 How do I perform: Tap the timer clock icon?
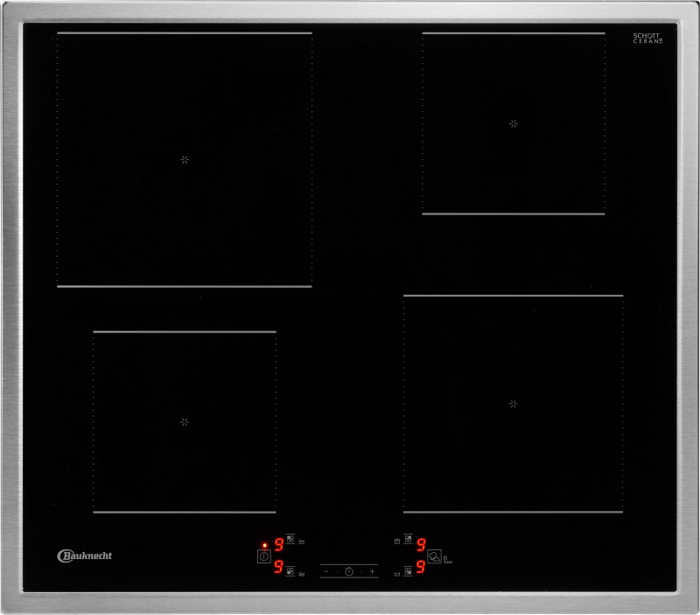pos(348,570)
